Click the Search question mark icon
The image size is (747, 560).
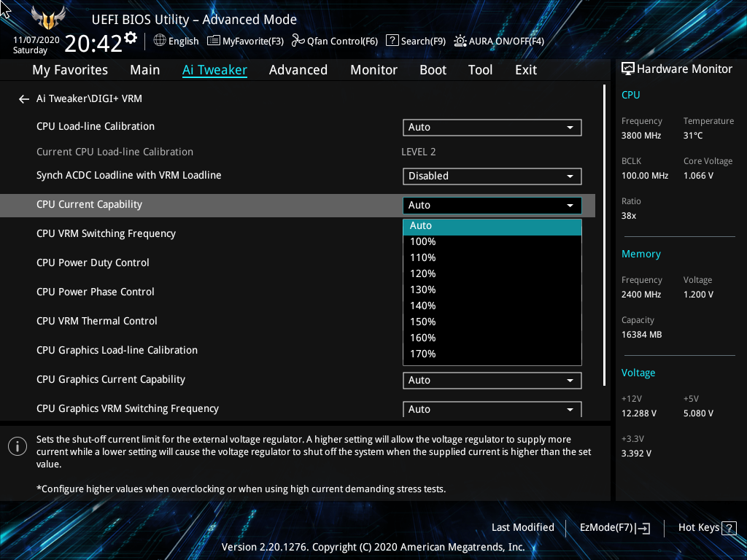tap(392, 41)
